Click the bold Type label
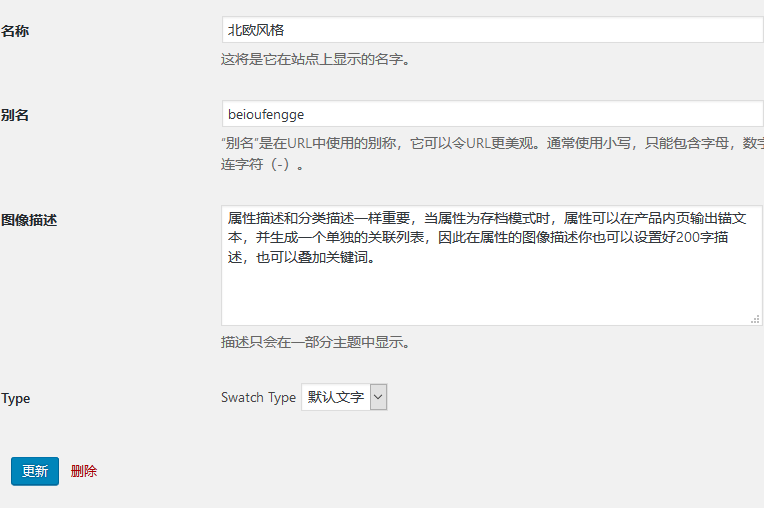Viewport: 764px width, 508px height. click(x=16, y=398)
